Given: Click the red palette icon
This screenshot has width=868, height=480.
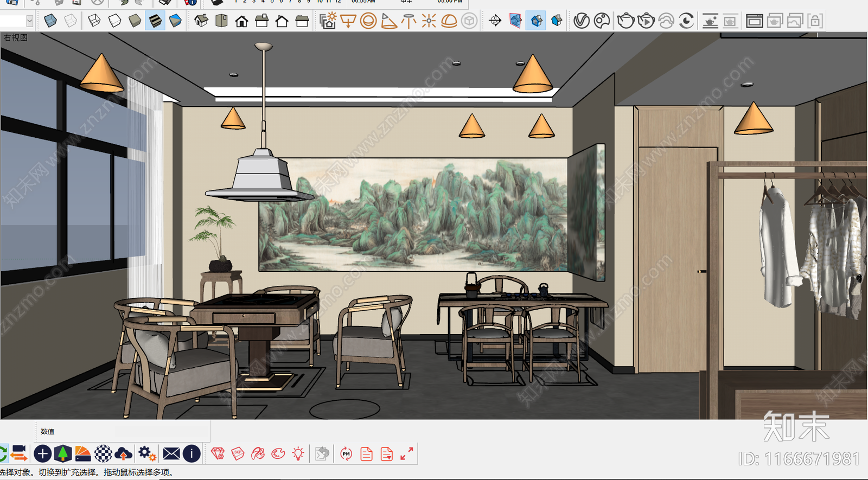Looking at the screenshot, I should coord(278,453).
